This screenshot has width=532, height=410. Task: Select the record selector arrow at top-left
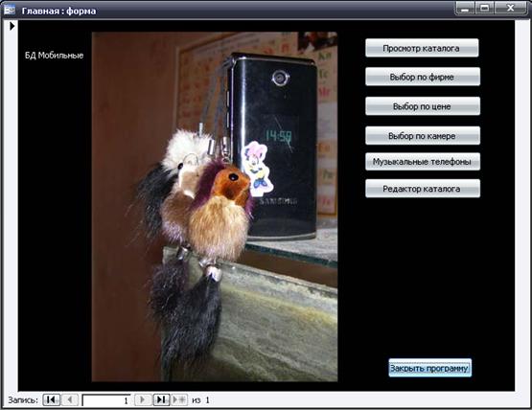12,26
